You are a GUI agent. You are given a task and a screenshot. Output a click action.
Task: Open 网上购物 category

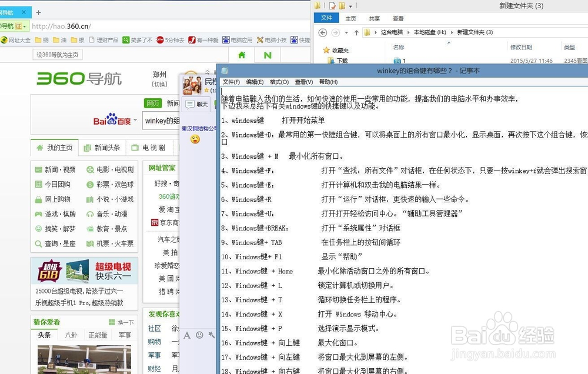point(52,199)
